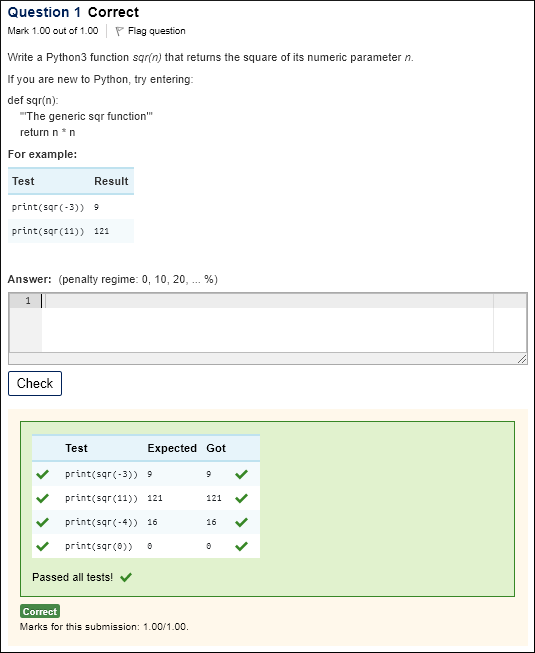The height and width of the screenshot is (653, 535).
Task: Click print(sqr(-4)) test cell in results
Action: [101, 522]
